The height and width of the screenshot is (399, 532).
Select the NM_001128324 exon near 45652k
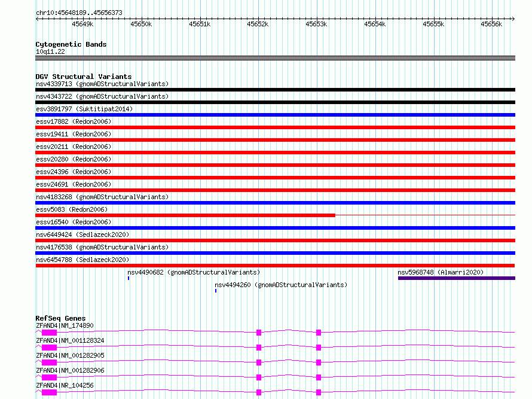(x=259, y=348)
